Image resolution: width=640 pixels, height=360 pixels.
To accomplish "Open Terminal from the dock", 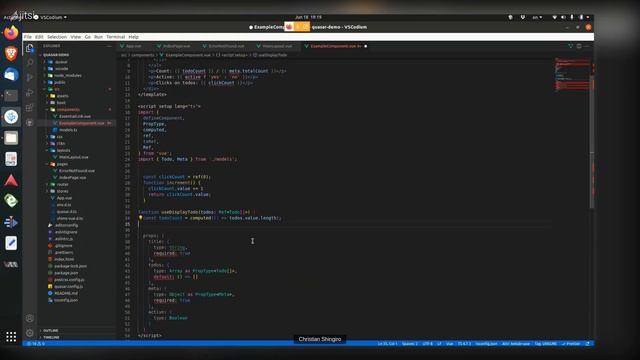I will (x=11, y=96).
